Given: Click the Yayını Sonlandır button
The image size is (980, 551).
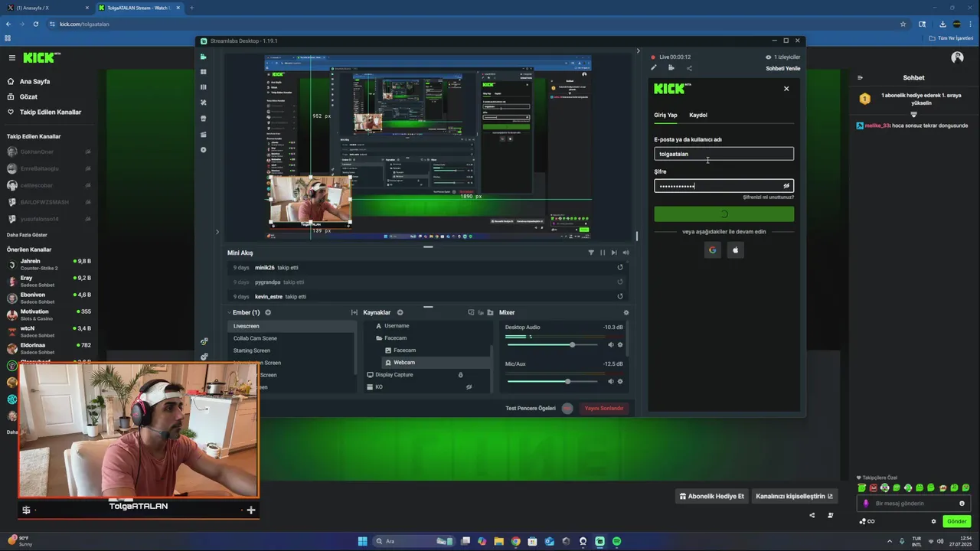Looking at the screenshot, I should click(604, 408).
